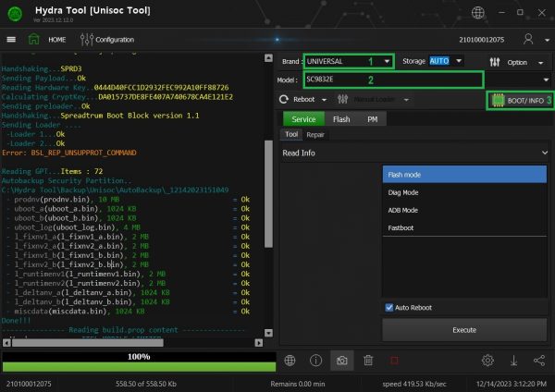Viewport: 555px width, 392px height.
Task: Click the 'Done!!!' log line
Action: [16, 321]
